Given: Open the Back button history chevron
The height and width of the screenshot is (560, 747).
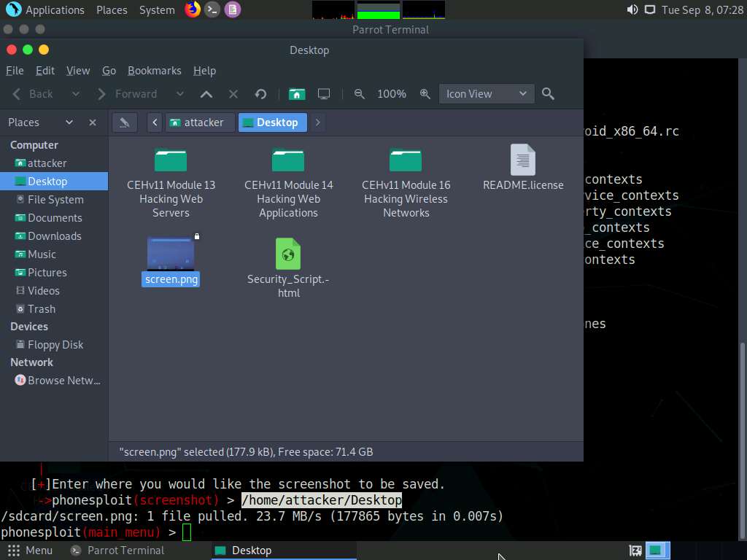Looking at the screenshot, I should tap(76, 93).
